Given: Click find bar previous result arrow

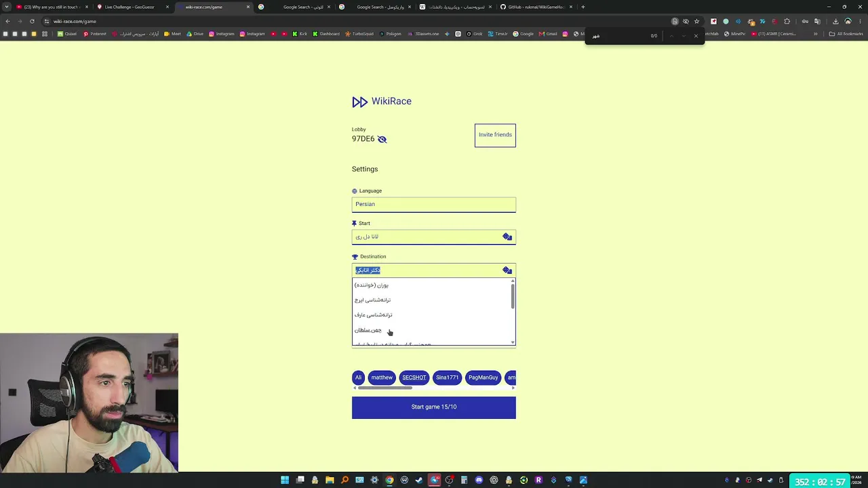Looking at the screenshot, I should click(671, 35).
